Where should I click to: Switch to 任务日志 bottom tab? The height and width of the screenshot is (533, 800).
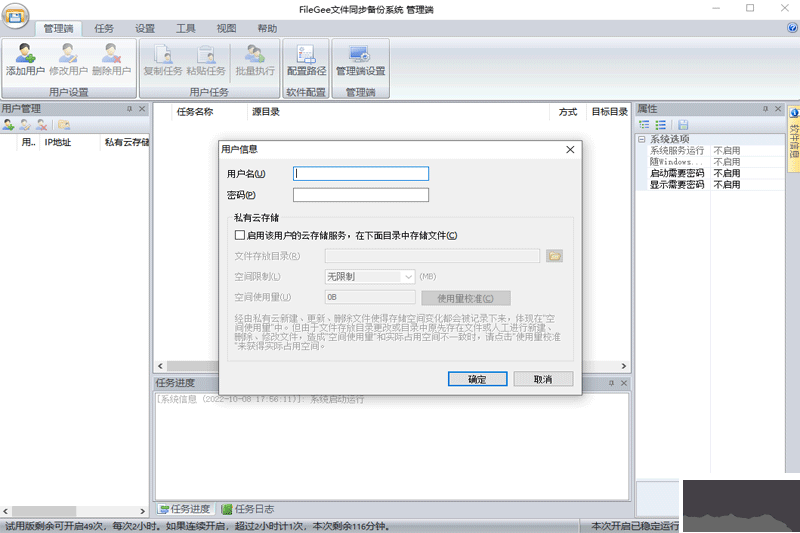[x=248, y=509]
